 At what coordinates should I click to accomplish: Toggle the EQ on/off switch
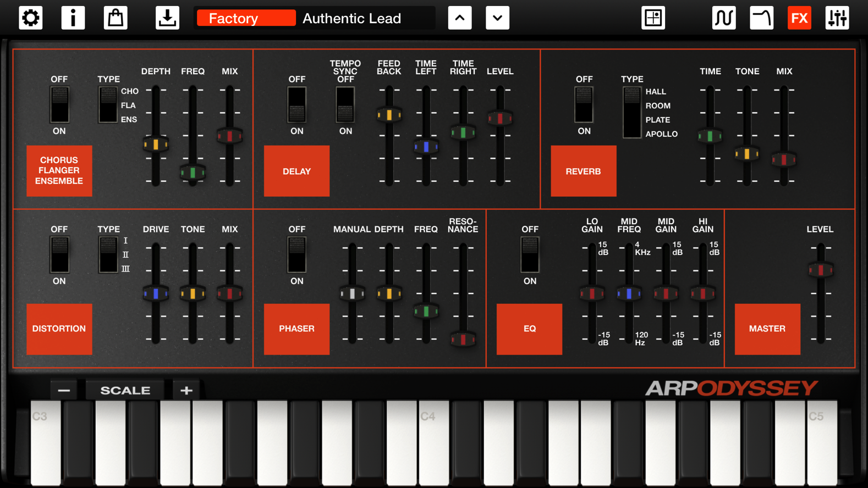530,254
